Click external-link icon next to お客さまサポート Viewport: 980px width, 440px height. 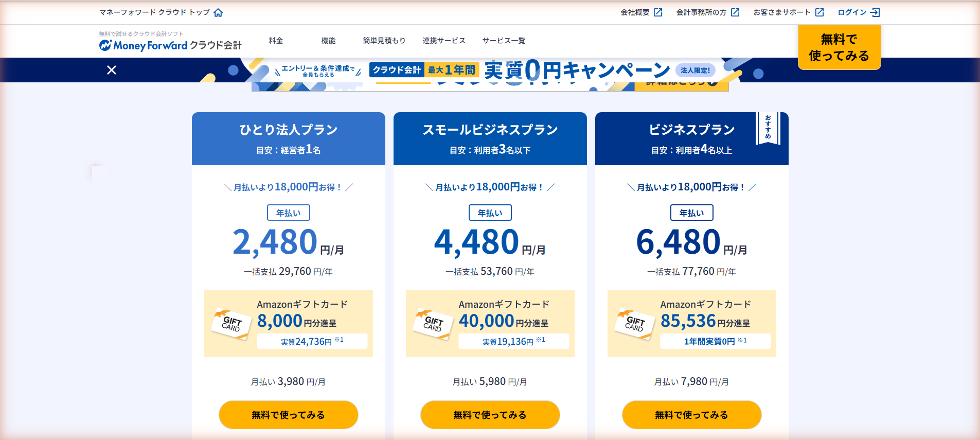coord(819,12)
